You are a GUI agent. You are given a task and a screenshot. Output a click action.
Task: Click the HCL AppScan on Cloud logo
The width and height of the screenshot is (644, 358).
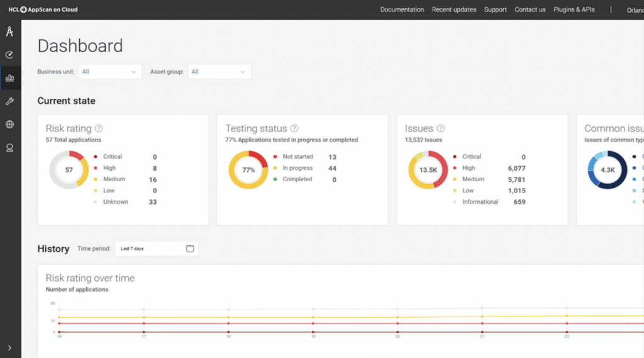43,9
